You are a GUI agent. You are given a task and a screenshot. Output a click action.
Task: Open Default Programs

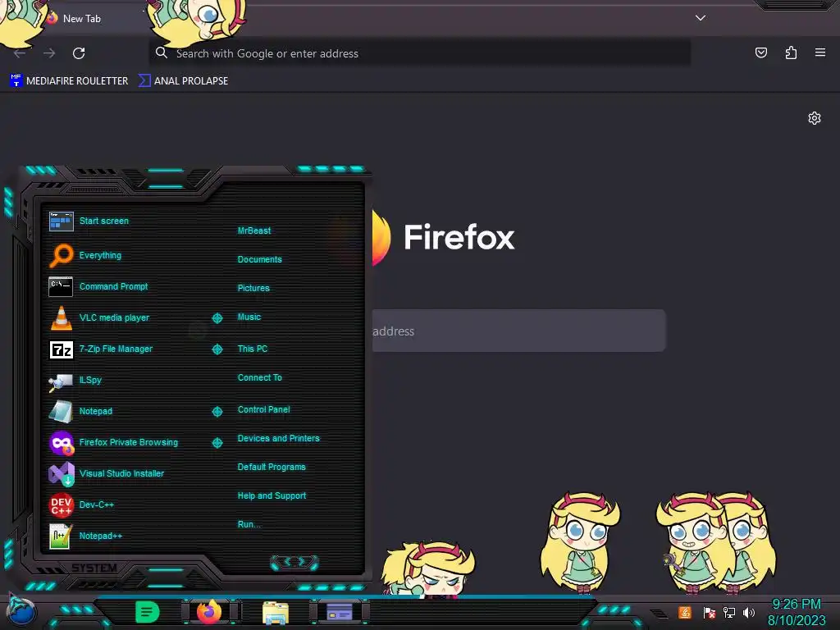click(271, 467)
